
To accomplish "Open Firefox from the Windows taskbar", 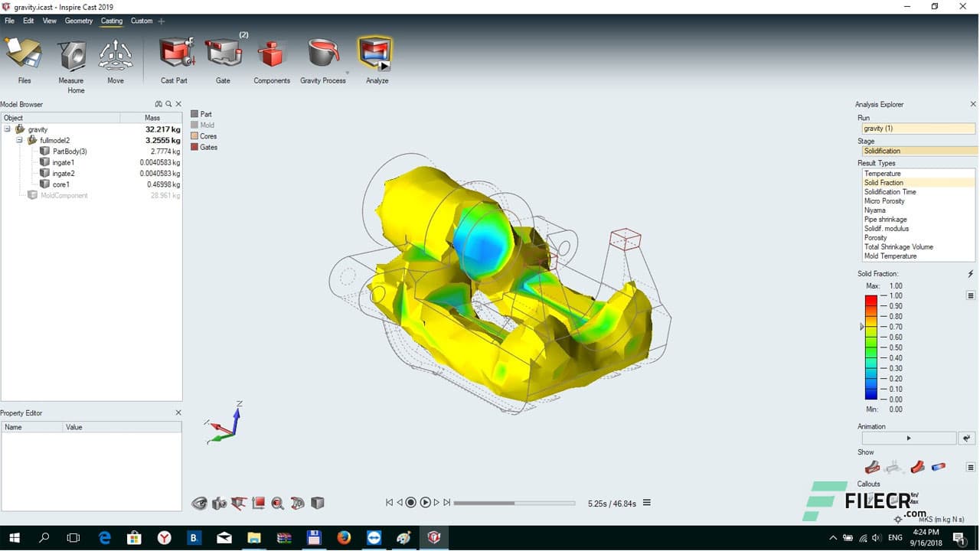I will tap(344, 538).
